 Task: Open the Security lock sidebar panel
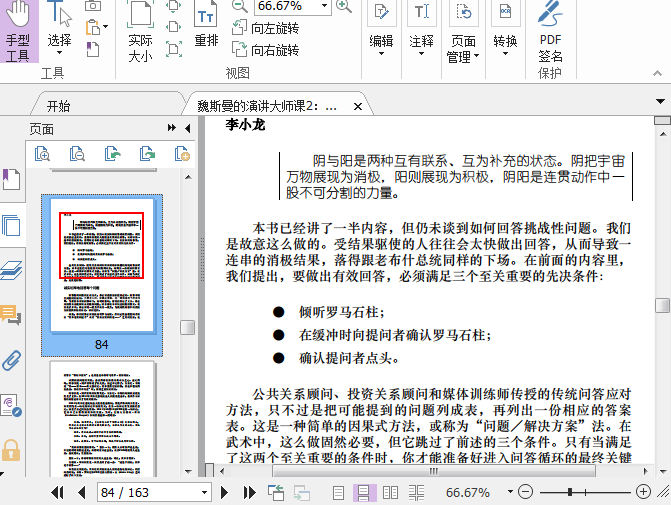(11, 450)
